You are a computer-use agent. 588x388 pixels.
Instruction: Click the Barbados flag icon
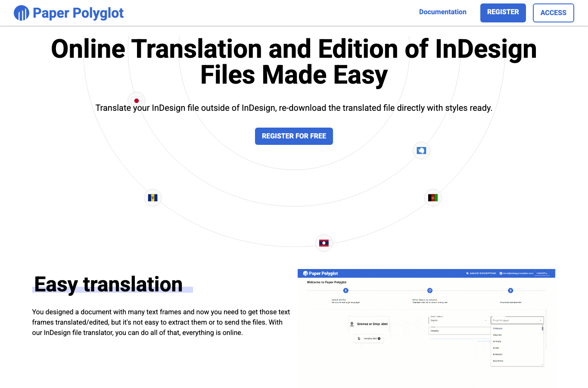(152, 197)
